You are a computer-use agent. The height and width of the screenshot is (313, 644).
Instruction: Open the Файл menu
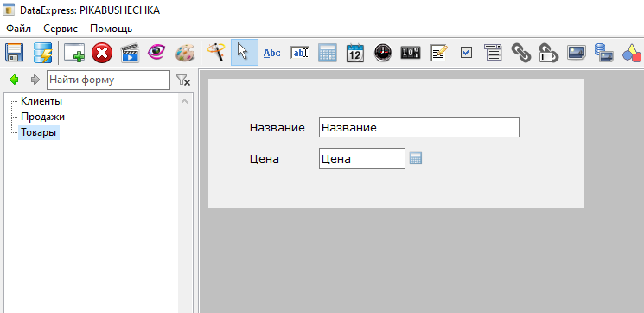click(x=18, y=29)
